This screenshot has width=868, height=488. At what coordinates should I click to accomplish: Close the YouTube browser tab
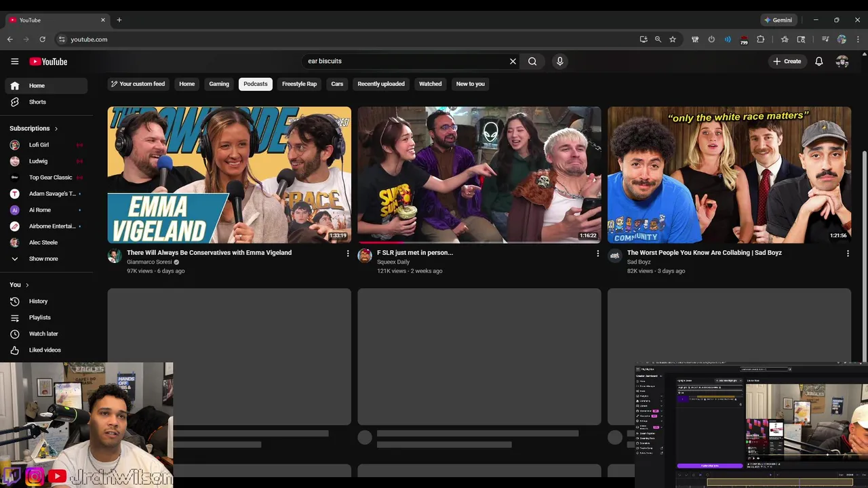pyautogui.click(x=103, y=20)
